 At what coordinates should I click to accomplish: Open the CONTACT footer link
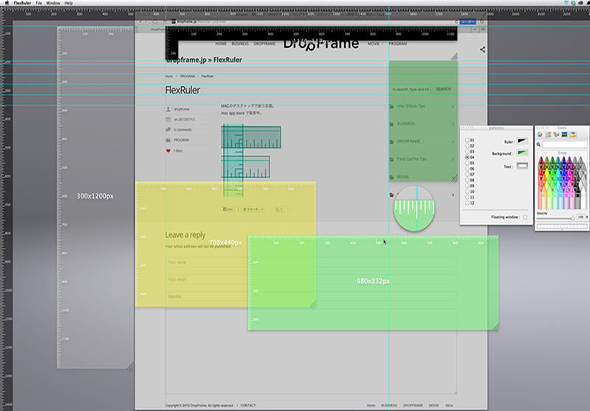pos(248,405)
